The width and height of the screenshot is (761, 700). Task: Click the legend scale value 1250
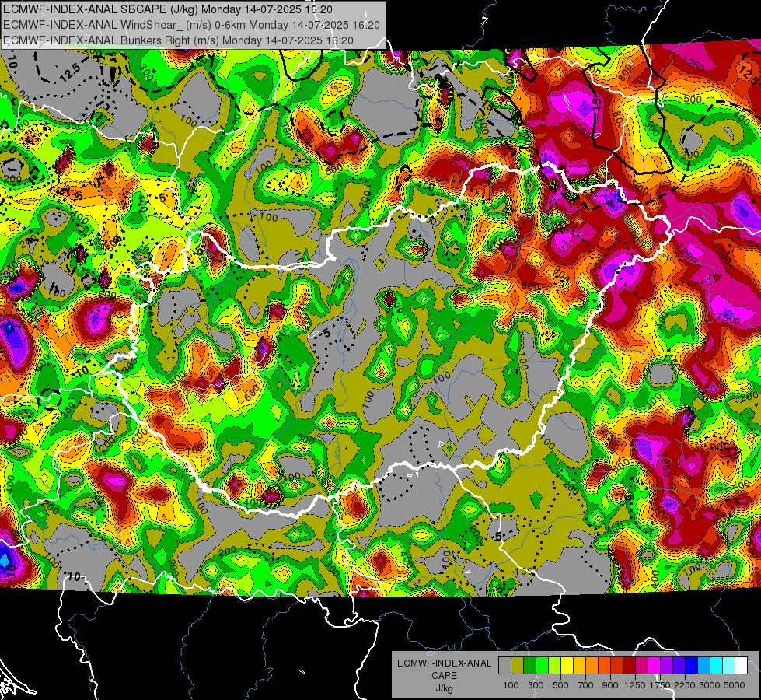pos(635,685)
